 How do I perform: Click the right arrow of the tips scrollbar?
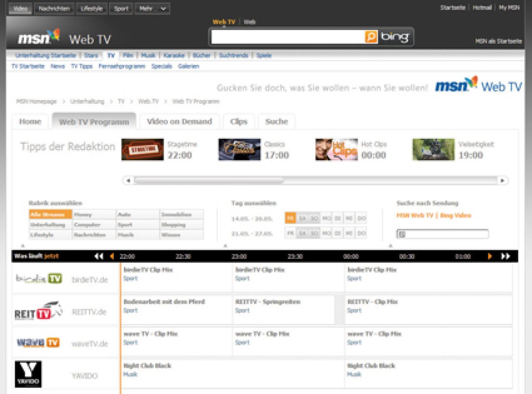503,181
